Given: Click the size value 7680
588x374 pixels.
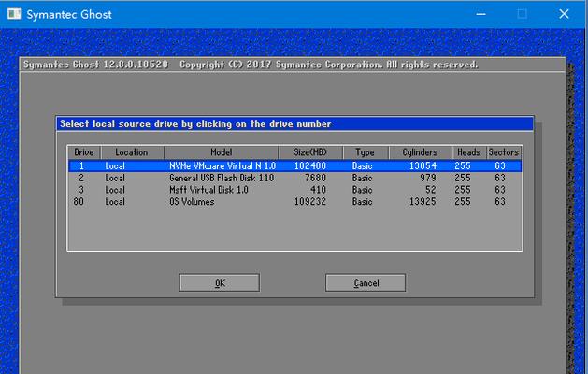Looking at the screenshot, I should 315,178.
